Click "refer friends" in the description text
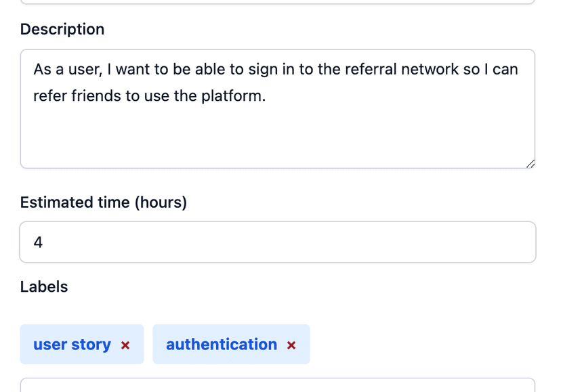This screenshot has height=392, width=561. coord(75,96)
